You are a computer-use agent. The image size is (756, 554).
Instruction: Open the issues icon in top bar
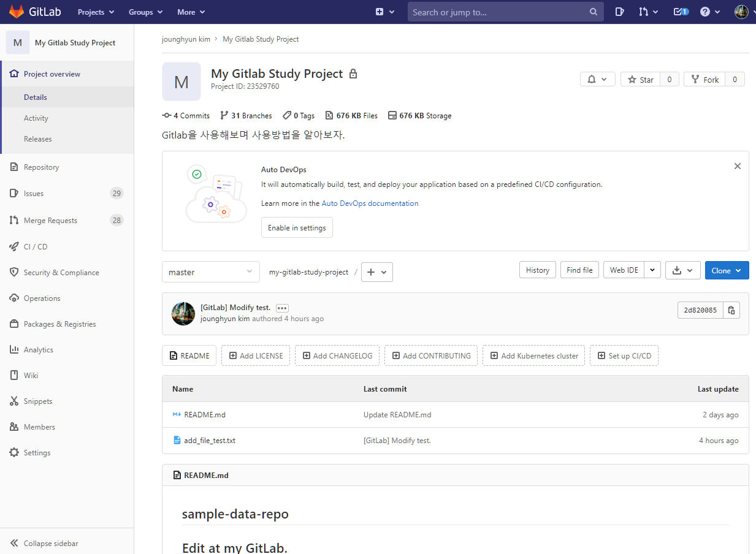619,12
